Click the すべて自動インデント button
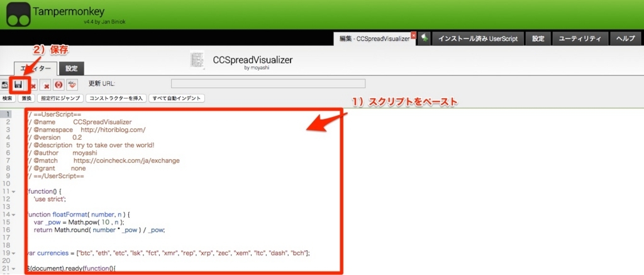 coord(177,98)
